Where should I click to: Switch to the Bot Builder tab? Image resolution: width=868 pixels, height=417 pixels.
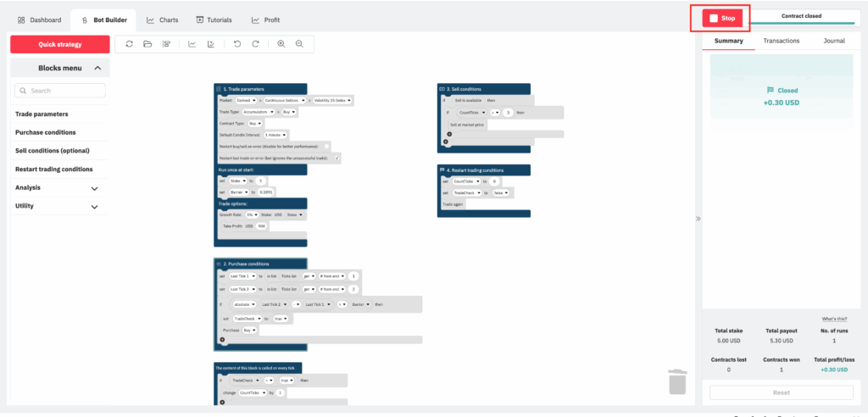[103, 20]
